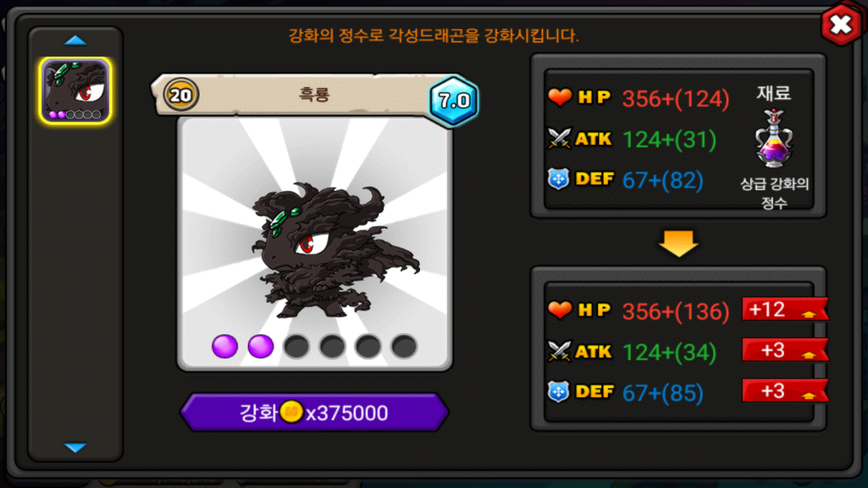Tap the 상급 강화의 정수 potion icon
868x488 pixels.
[774, 138]
